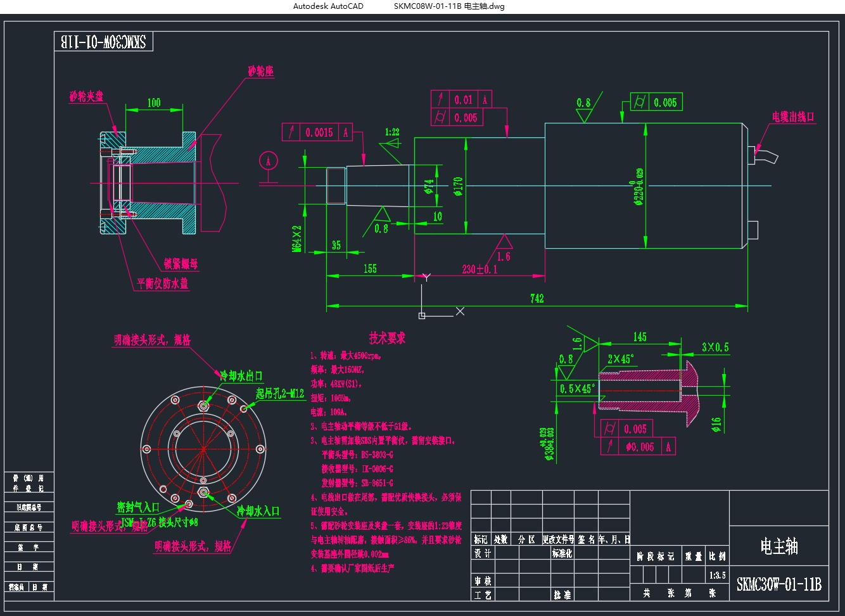Click the 155 dimension text

click(x=370, y=268)
